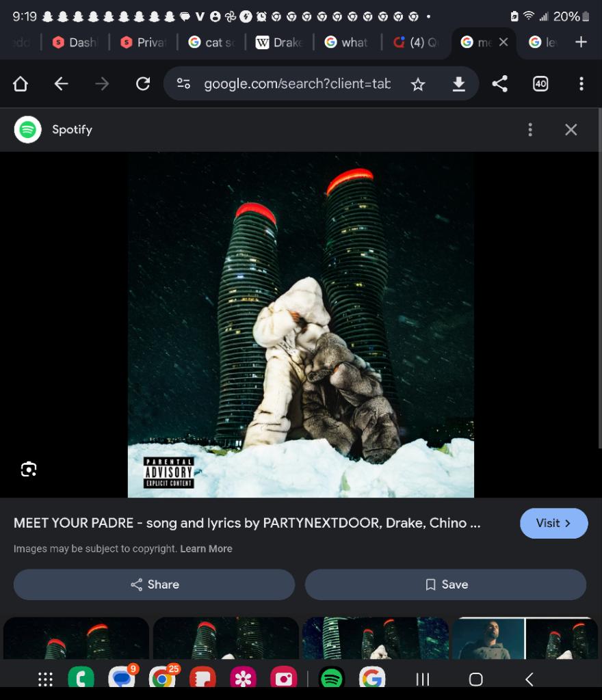602x700 pixels.
Task: Open Chrome app with 25 badge
Action: click(x=163, y=677)
